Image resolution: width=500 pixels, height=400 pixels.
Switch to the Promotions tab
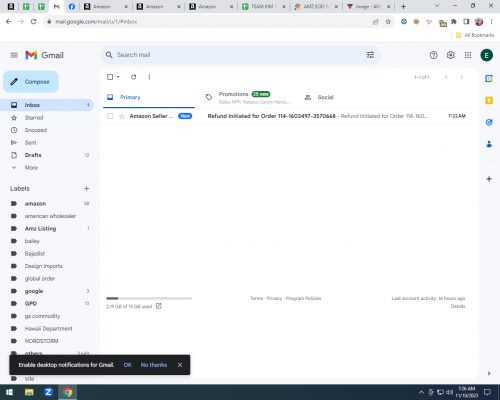(x=247, y=97)
